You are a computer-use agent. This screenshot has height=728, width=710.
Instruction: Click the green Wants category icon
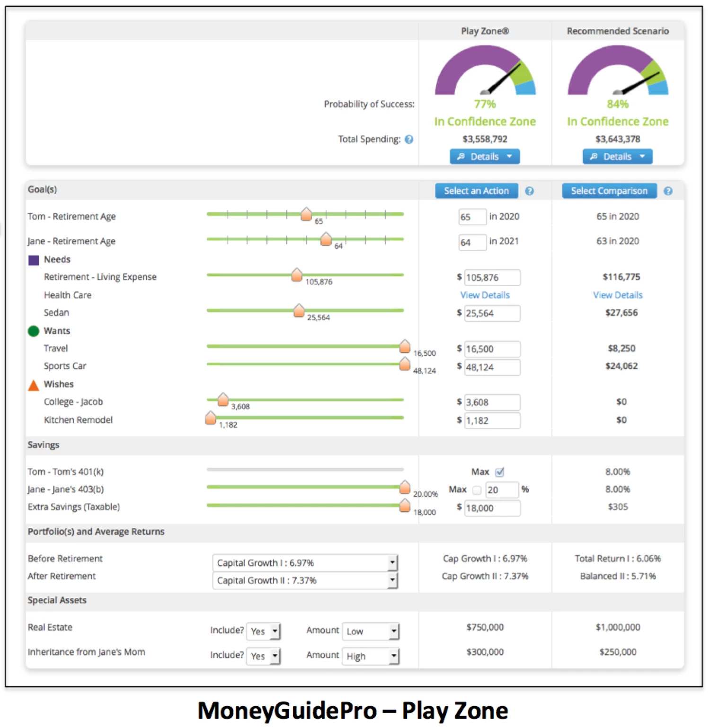pos(34,331)
